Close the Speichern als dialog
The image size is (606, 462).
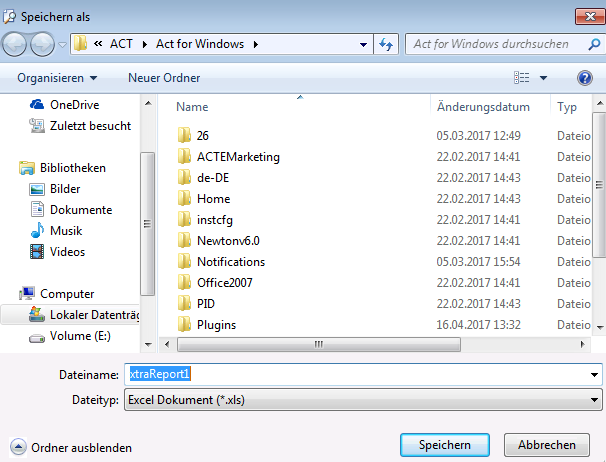pyautogui.click(x=590, y=17)
